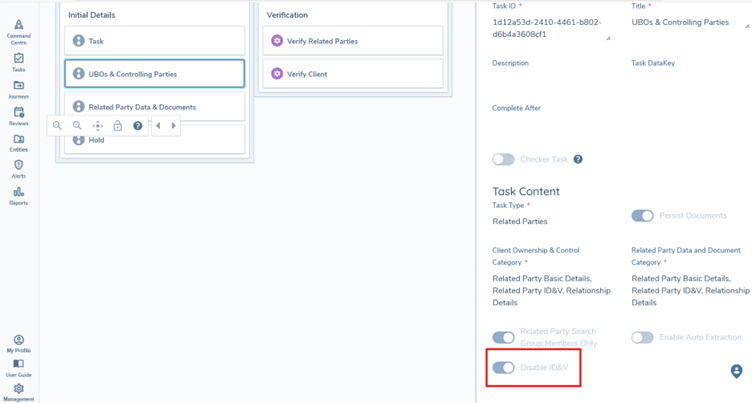Open Command Centre from the sidebar

18,30
